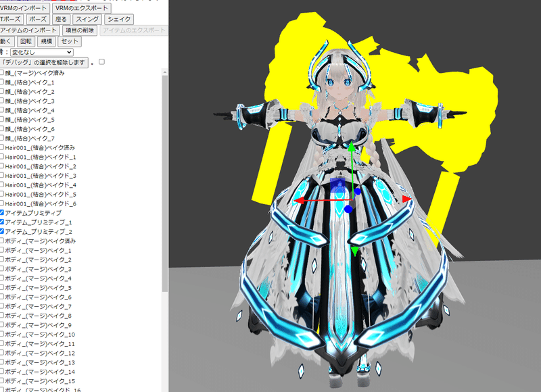Check ボディ_(マージ)ベイク_6 item

point(2,296)
